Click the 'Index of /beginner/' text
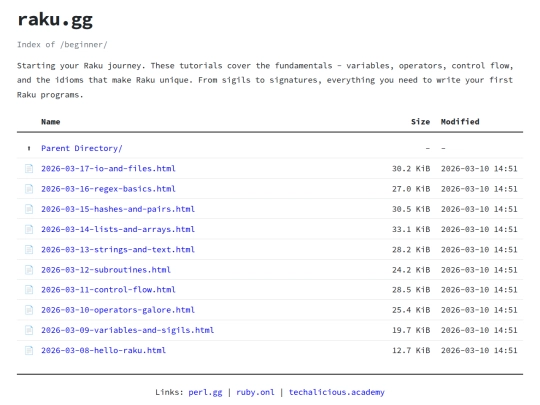The image size is (540, 405). click(x=62, y=45)
